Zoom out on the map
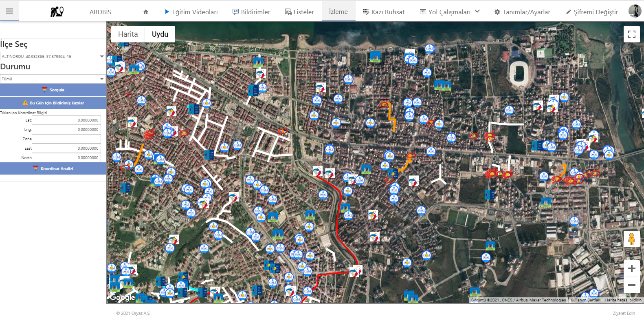The height and width of the screenshot is (321, 644). 631,285
